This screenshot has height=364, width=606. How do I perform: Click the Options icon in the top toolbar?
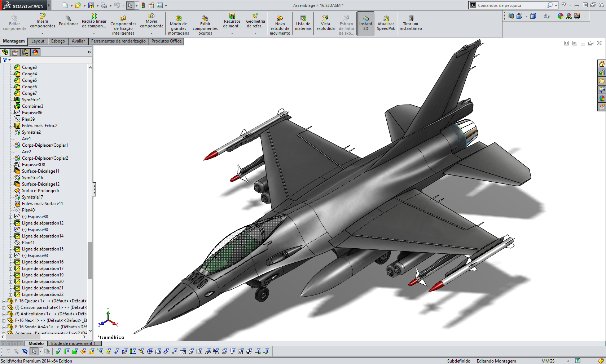[159, 5]
